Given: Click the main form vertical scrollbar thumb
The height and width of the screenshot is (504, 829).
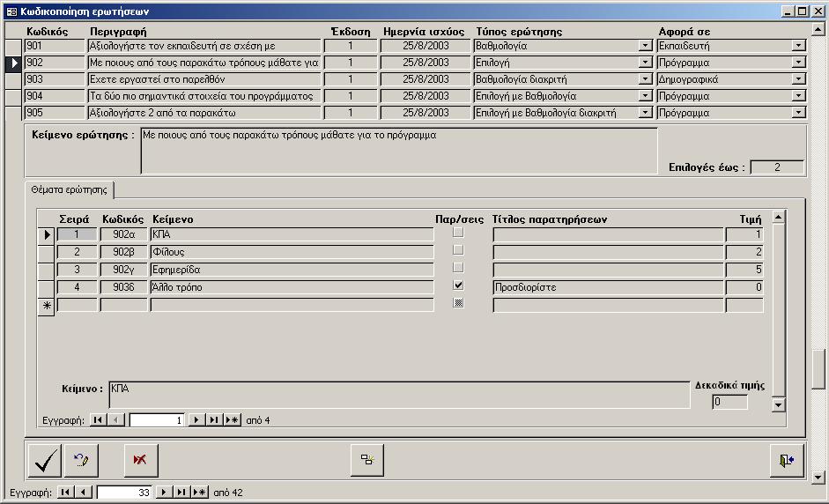Looking at the screenshot, I should (x=818, y=370).
